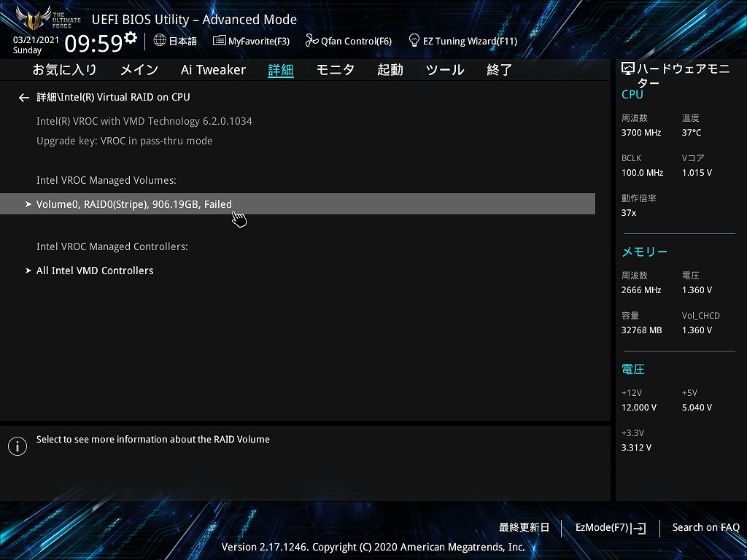
Task: Click the メモリー section heading
Action: click(x=645, y=252)
